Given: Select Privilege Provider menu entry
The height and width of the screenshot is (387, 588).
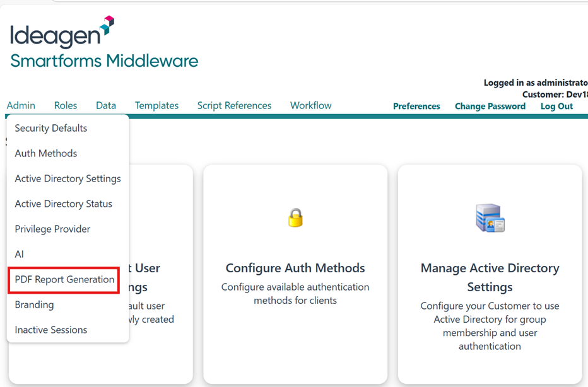Looking at the screenshot, I should pos(52,229).
